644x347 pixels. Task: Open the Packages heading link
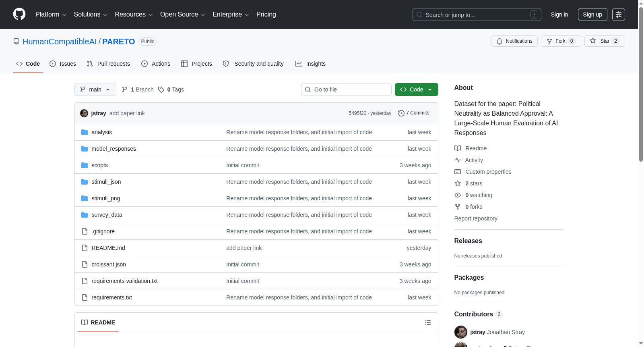pyautogui.click(x=469, y=278)
